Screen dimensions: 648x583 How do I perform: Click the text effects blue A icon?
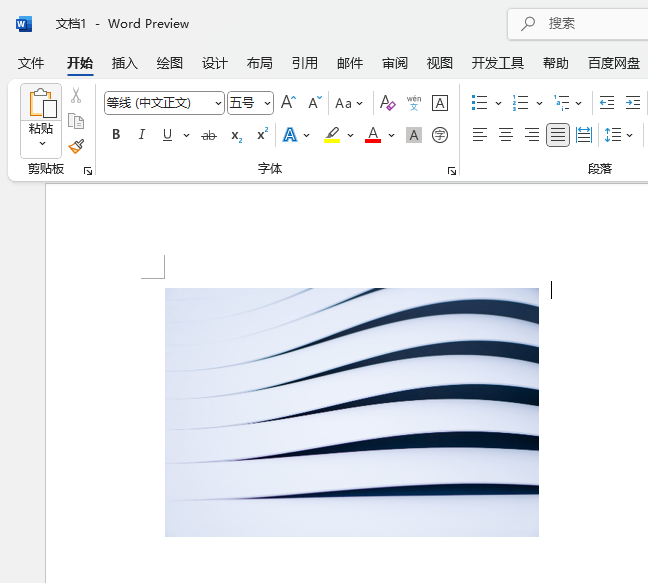pyautogui.click(x=290, y=135)
